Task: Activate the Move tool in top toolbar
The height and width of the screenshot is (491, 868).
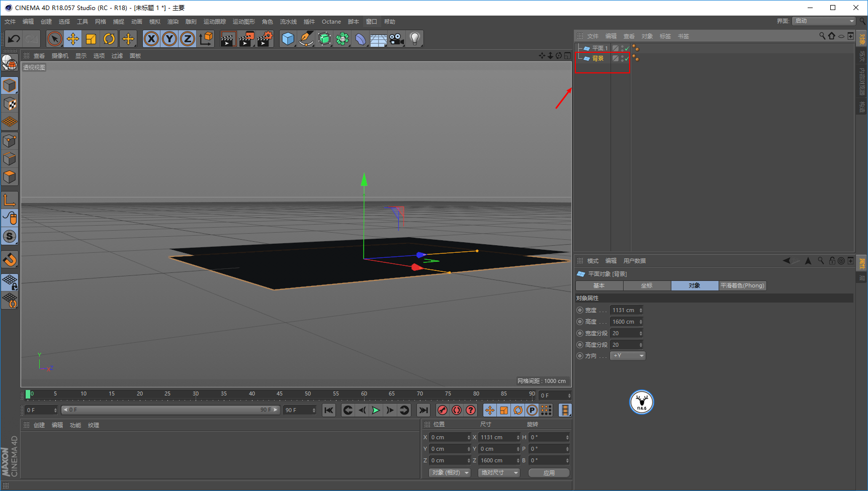Action: (x=73, y=39)
